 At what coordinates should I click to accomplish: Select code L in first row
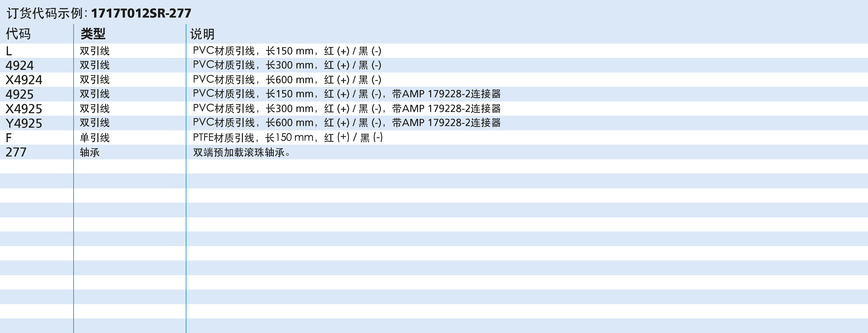point(9,51)
